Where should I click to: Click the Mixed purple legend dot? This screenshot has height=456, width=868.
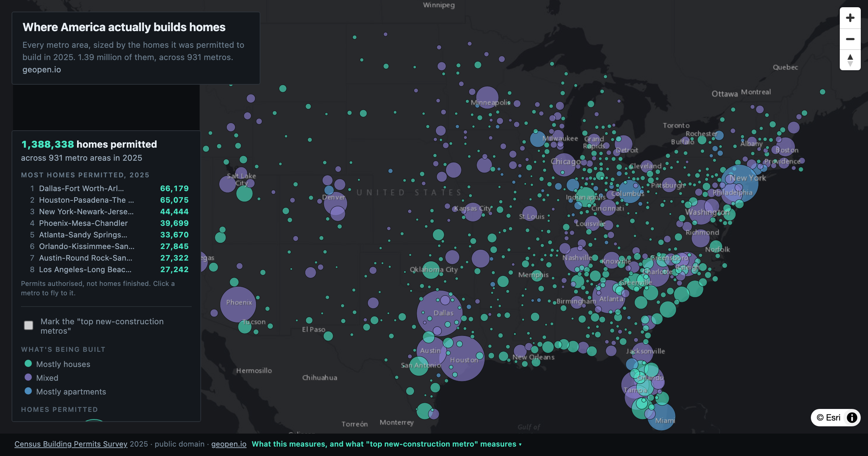pos(28,377)
